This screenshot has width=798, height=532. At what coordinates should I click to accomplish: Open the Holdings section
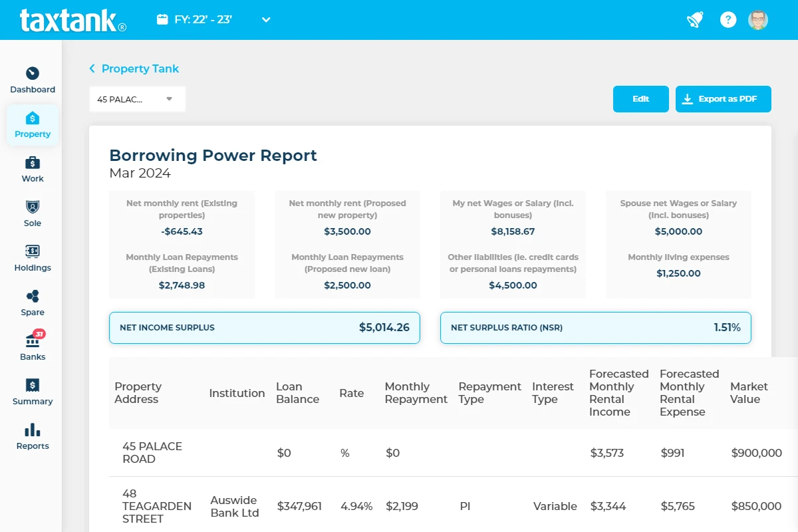[32, 258]
